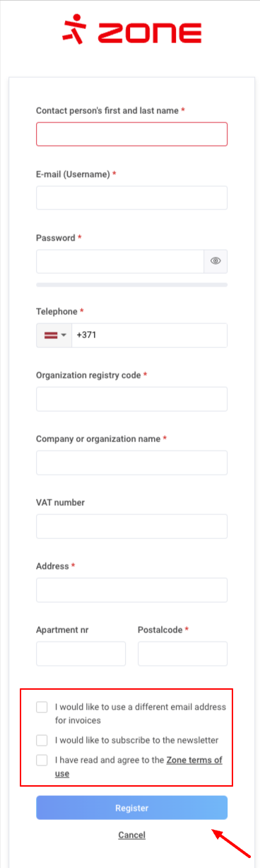Check agree to Zone terms checkbox

pyautogui.click(x=42, y=760)
